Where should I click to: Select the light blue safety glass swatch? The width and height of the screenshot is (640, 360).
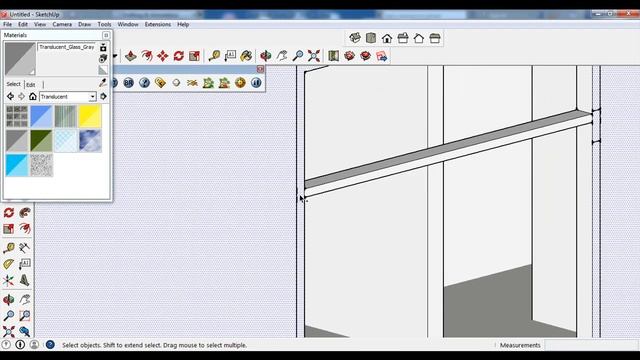(65, 141)
